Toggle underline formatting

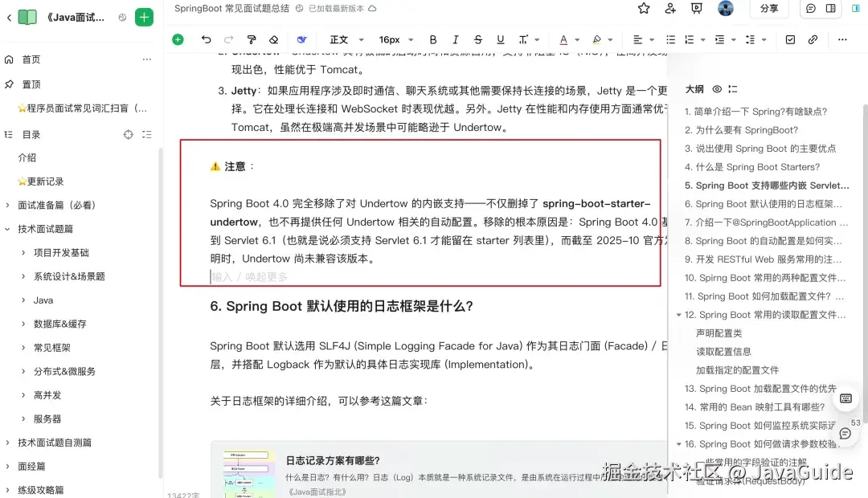501,39
